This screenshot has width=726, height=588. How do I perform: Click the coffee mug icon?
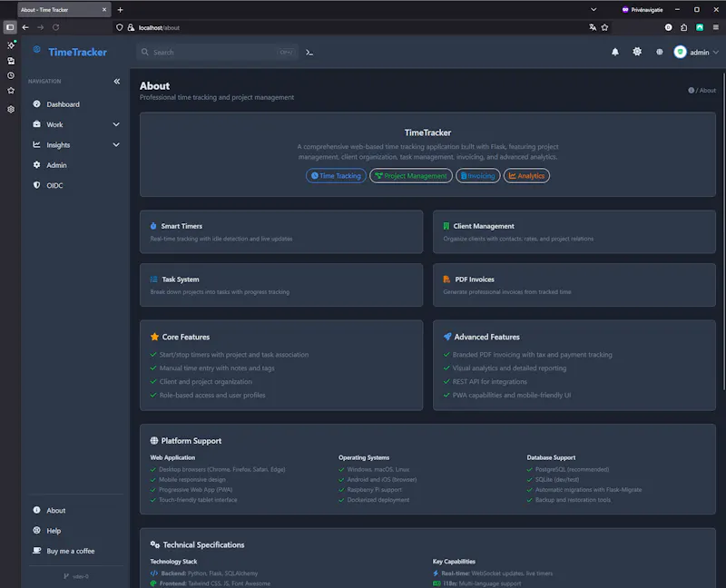click(x=36, y=551)
